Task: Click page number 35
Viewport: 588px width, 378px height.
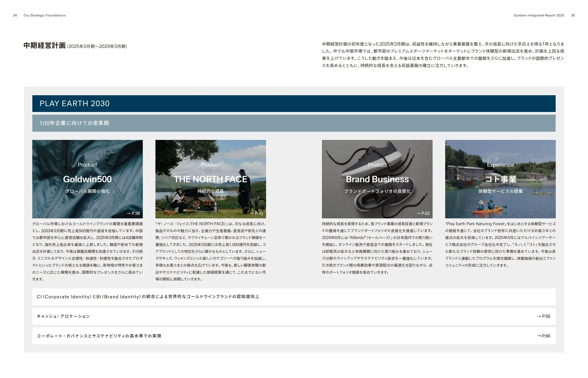Action: pyautogui.click(x=573, y=15)
